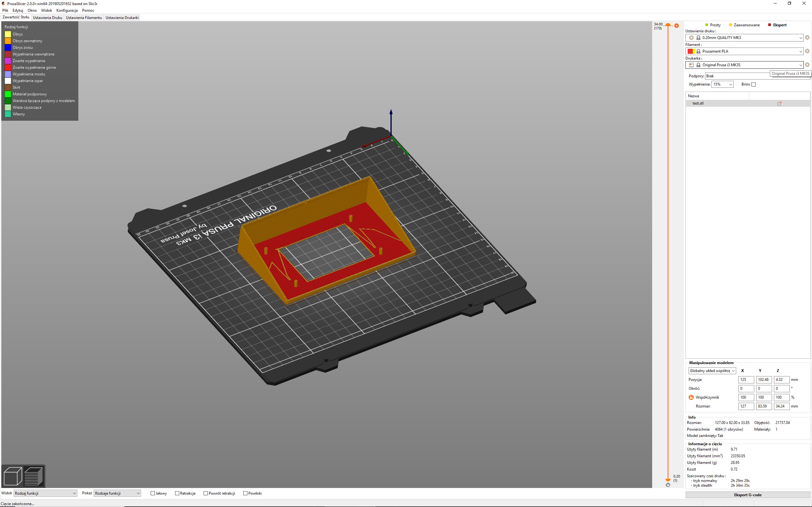Select test.stl in the object list
The height and width of the screenshot is (507, 812).
pyautogui.click(x=698, y=103)
